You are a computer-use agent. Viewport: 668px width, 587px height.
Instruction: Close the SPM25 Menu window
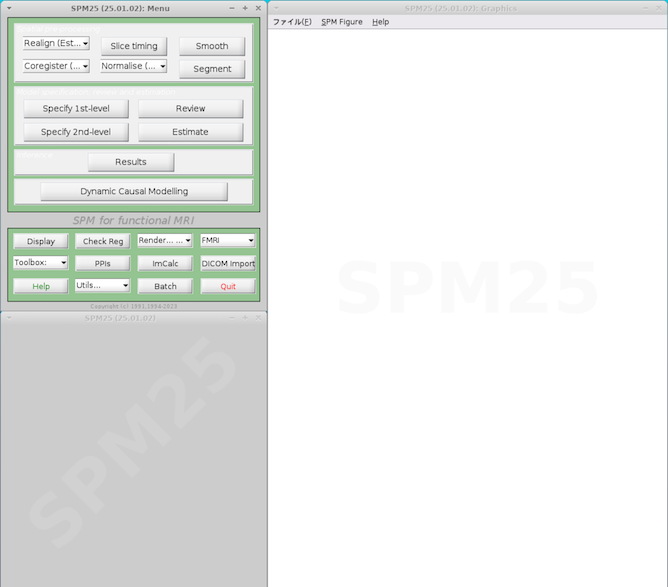[x=258, y=8]
